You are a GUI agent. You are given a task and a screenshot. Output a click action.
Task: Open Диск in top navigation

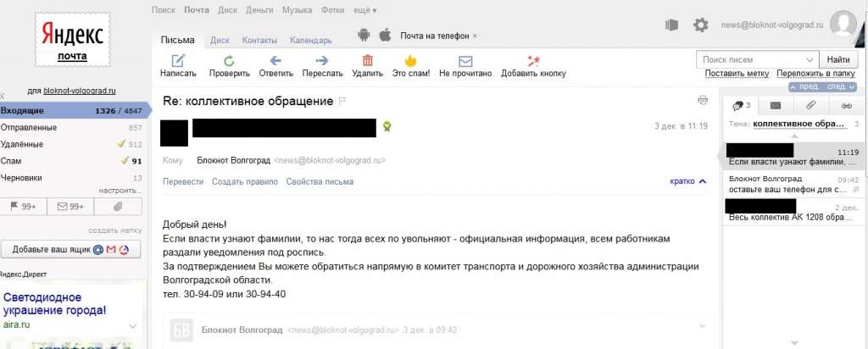pyautogui.click(x=227, y=10)
